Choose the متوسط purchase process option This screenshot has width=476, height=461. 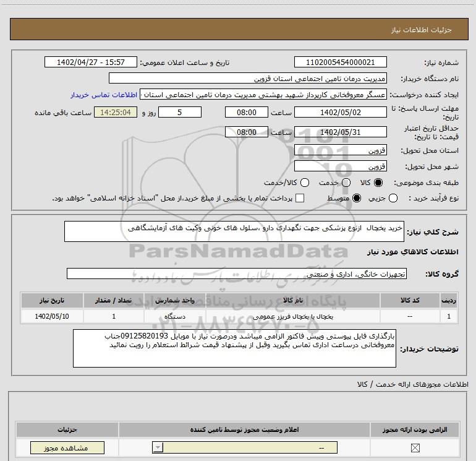[357, 199]
